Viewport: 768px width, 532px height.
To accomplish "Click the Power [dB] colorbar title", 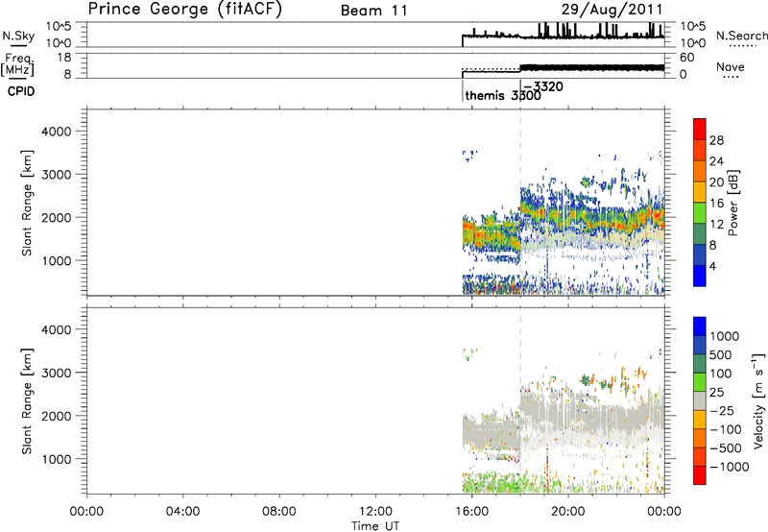I will click(733, 203).
